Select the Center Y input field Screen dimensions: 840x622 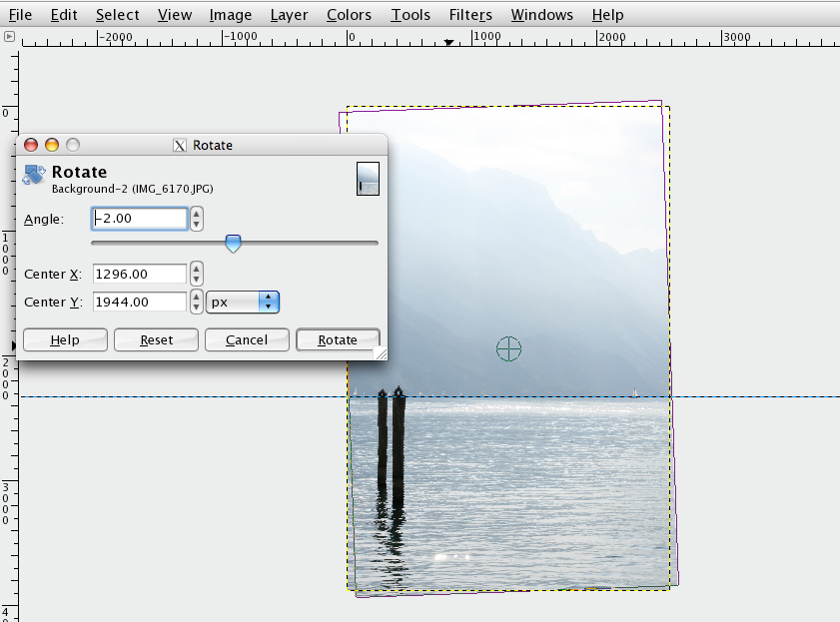pos(140,302)
